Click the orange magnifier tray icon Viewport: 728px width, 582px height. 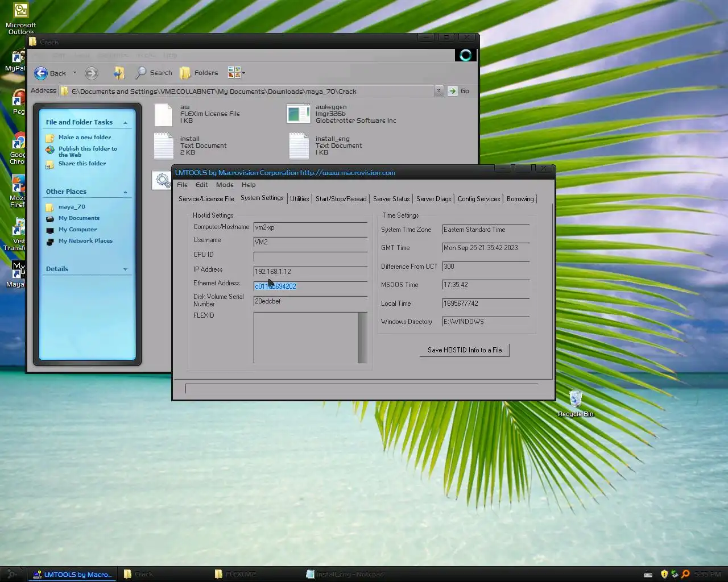(x=685, y=574)
